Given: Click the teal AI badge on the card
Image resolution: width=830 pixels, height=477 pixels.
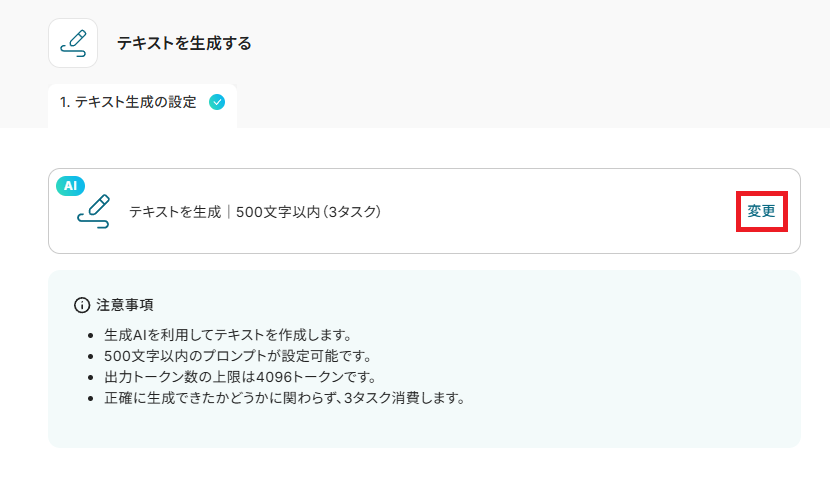Looking at the screenshot, I should click(x=70, y=186).
